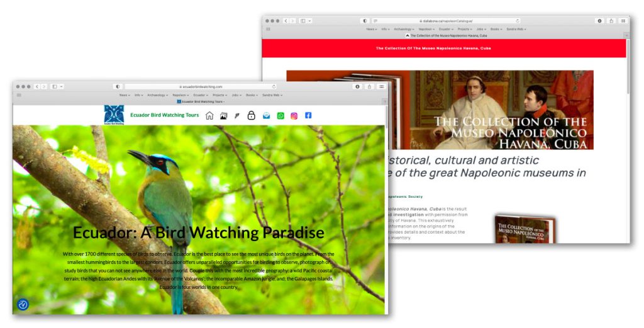Open the Jobs favorites folder in front window
The width and height of the screenshot is (644, 328).
point(236,95)
